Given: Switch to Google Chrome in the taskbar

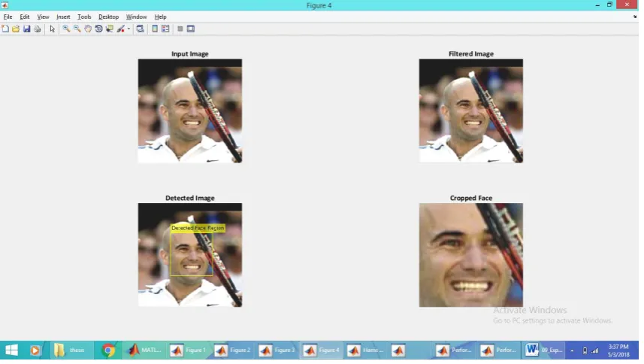Looking at the screenshot, I should coord(108,350).
